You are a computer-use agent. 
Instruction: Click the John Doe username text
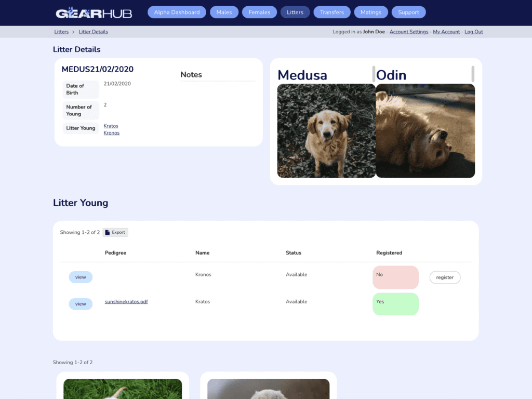point(374,32)
